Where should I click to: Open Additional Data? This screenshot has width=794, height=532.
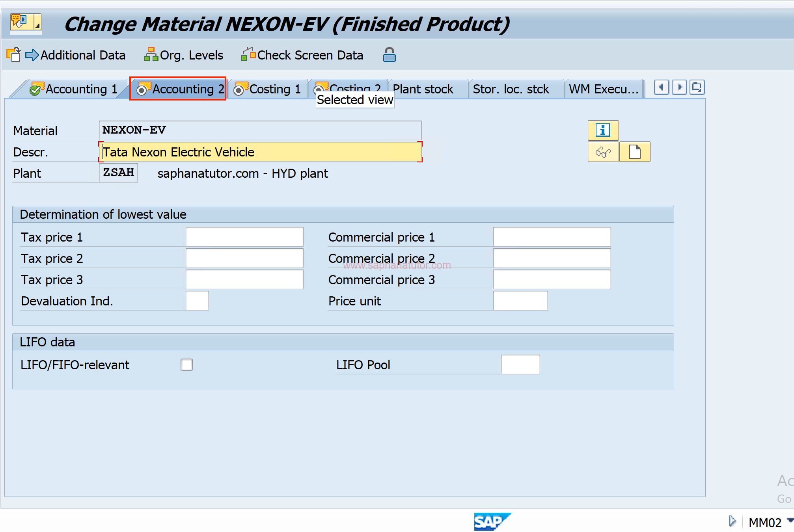click(x=75, y=55)
